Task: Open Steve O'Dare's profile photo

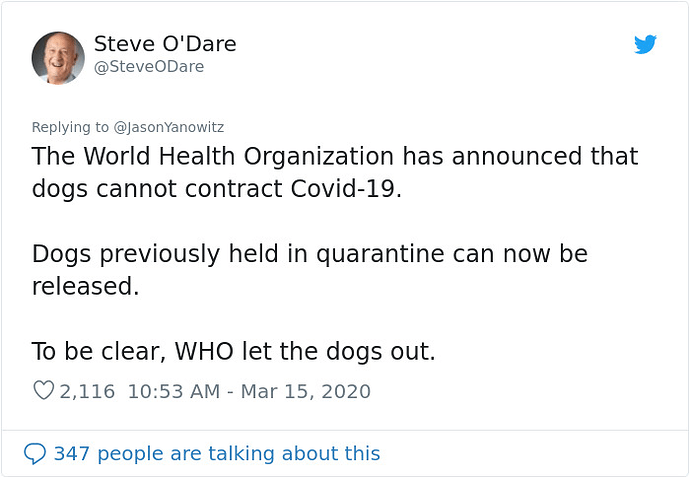Action: click(x=58, y=58)
